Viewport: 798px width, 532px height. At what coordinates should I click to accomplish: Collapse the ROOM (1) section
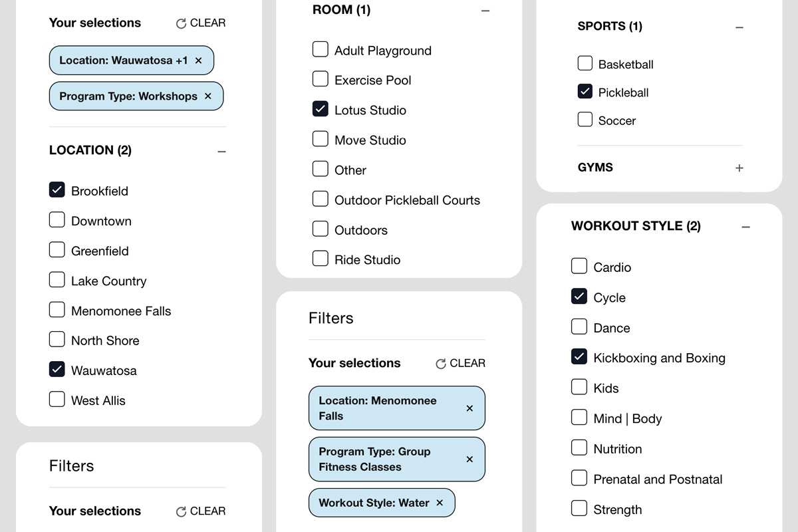(485, 11)
